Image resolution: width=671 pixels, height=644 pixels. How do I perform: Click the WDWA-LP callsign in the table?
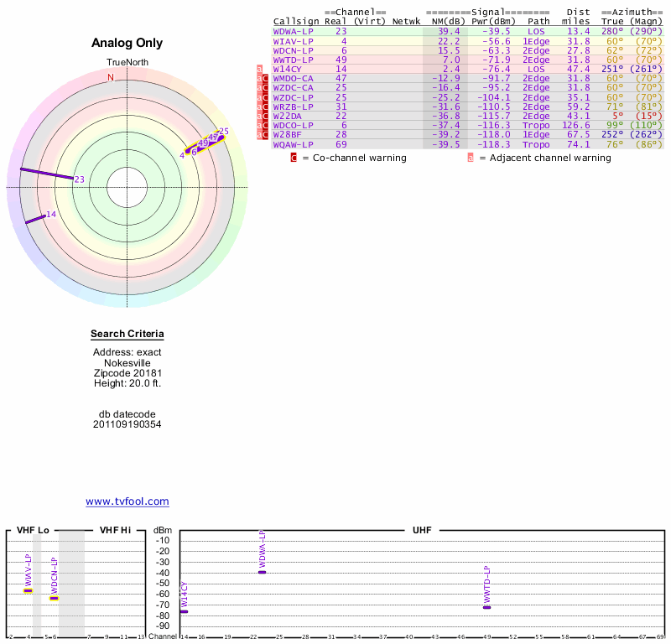[294, 31]
